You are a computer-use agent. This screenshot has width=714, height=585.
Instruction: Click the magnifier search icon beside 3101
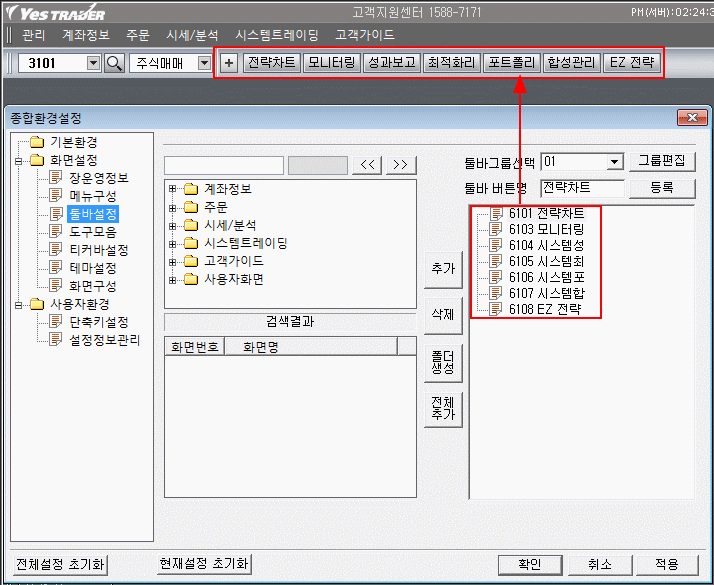point(114,63)
